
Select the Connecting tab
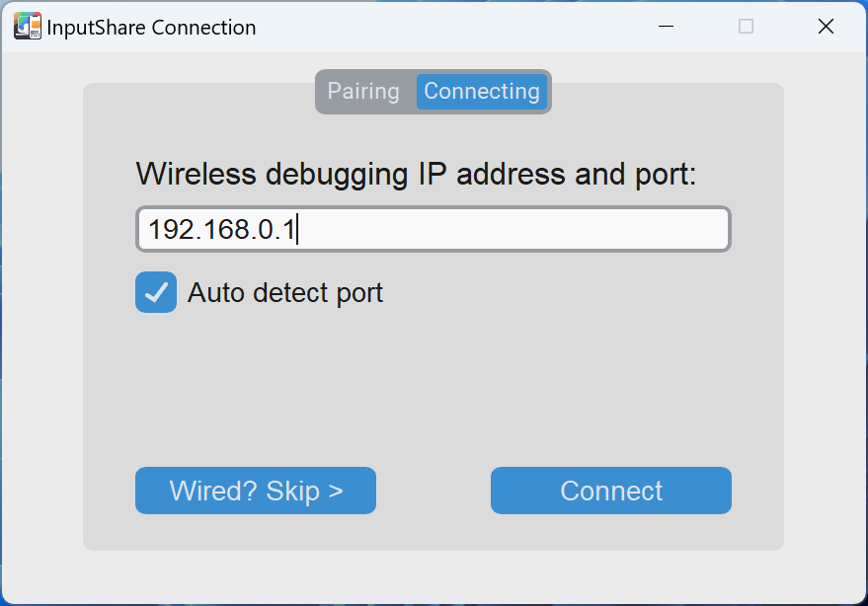pyautogui.click(x=481, y=92)
